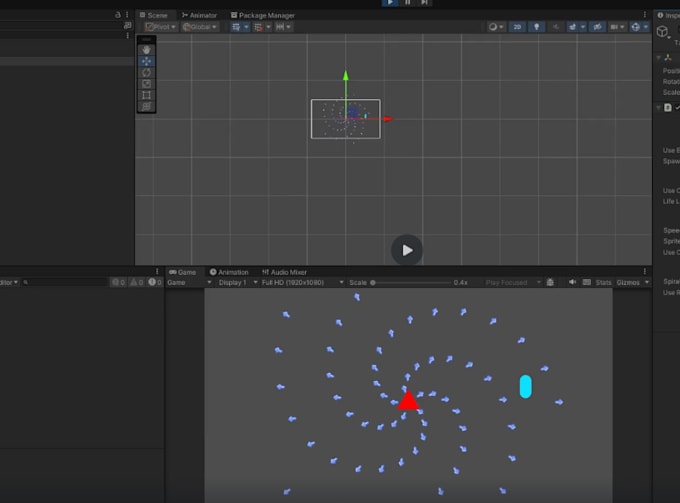This screenshot has width=680, height=503.
Task: Open the grid visibility options dropdown arrow
Action: [246, 27]
